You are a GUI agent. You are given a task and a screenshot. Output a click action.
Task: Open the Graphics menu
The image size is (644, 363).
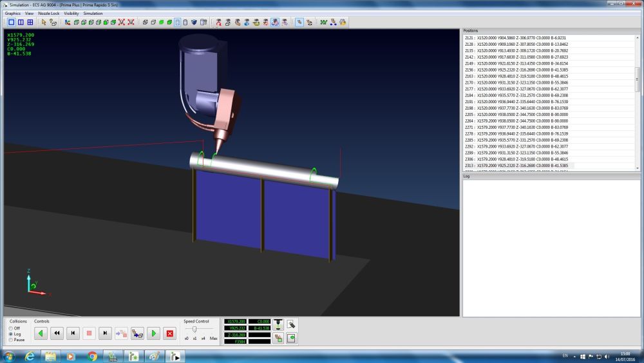point(12,13)
